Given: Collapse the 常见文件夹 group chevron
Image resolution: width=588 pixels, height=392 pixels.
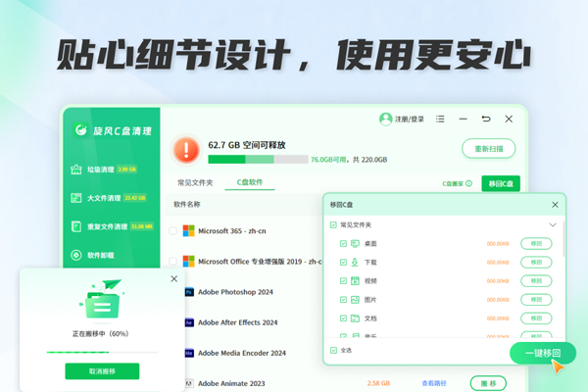Looking at the screenshot, I should [553, 224].
